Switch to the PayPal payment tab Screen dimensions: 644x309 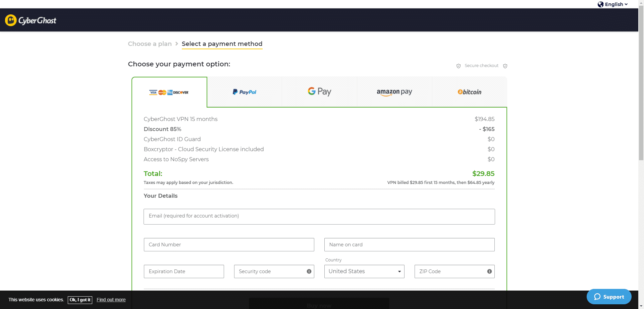point(245,92)
